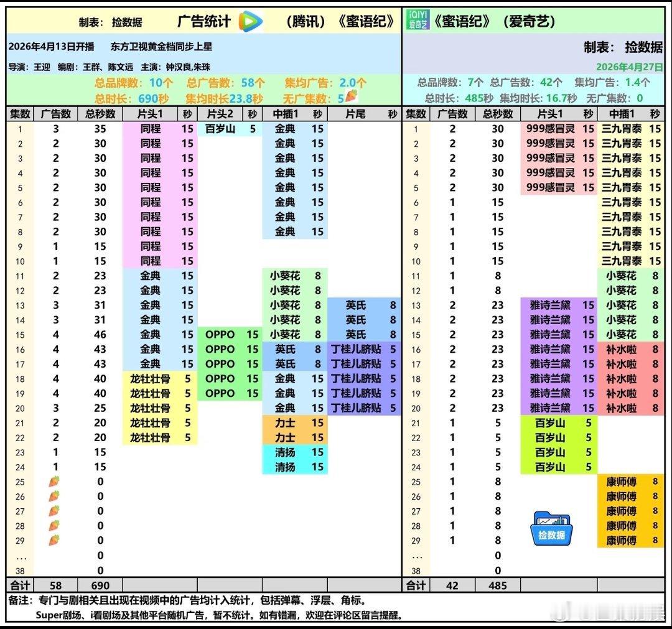Image resolution: width=672 pixels, height=629 pixels.
Task: Click the 片头2 column header
Action: [x=220, y=114]
